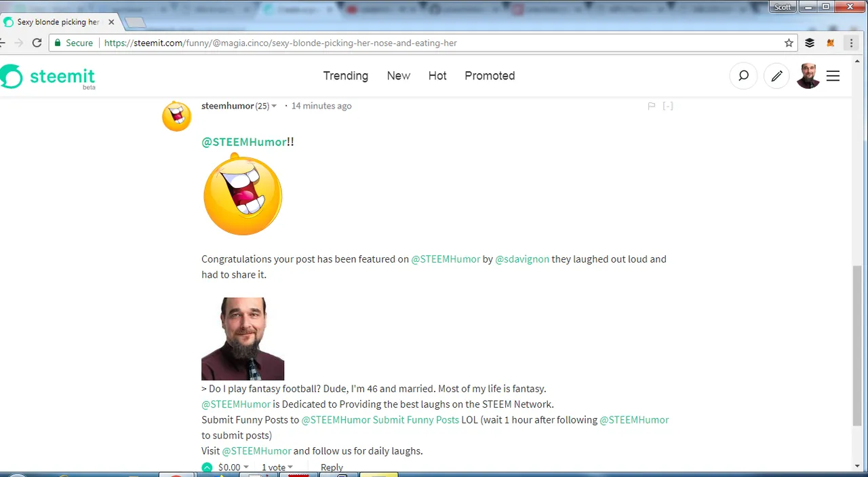The height and width of the screenshot is (477, 868).
Task: Reply to the steemhumor comment
Action: tap(332, 468)
